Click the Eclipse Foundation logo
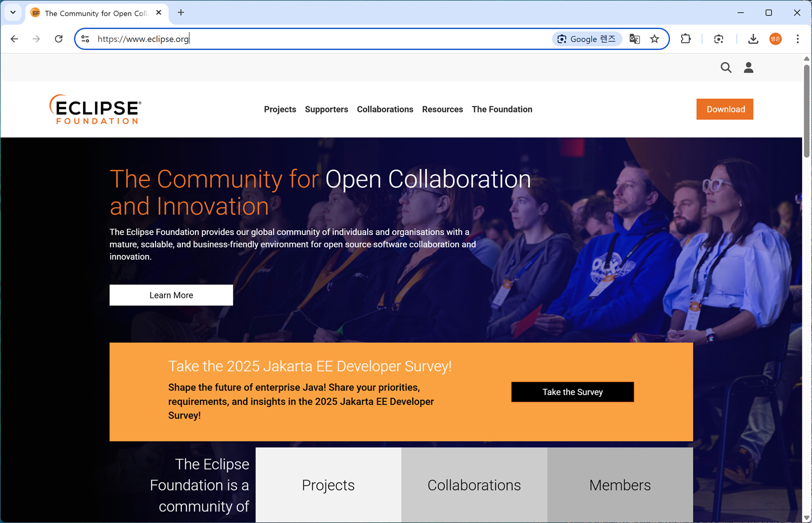Viewport: 812px width, 523px height. tap(95, 109)
